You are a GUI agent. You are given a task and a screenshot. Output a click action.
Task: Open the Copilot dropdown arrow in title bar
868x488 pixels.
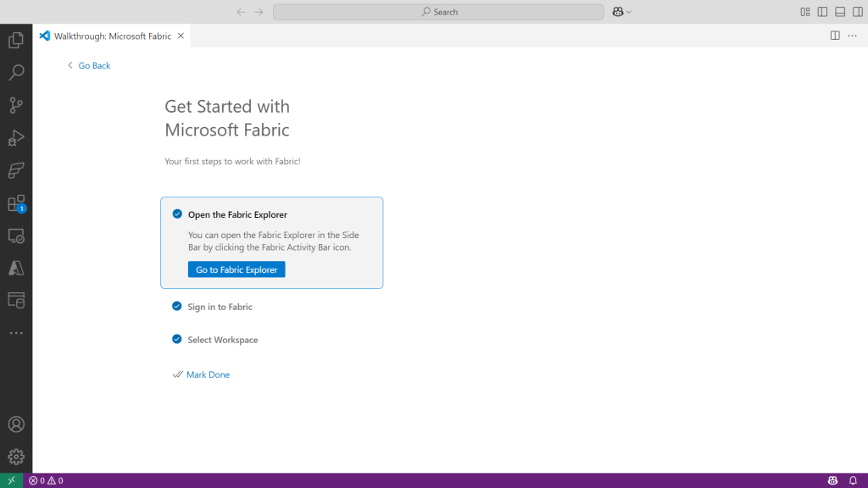coord(629,12)
